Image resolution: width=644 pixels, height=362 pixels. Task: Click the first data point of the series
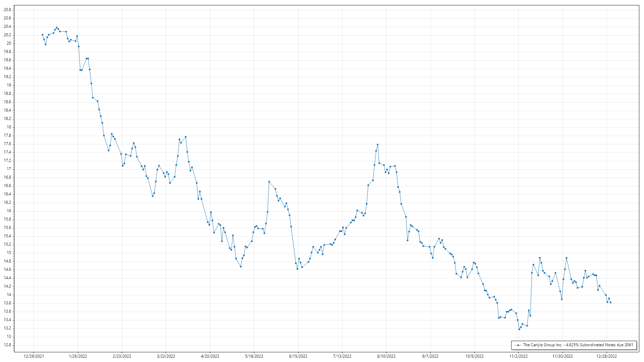pos(42,35)
